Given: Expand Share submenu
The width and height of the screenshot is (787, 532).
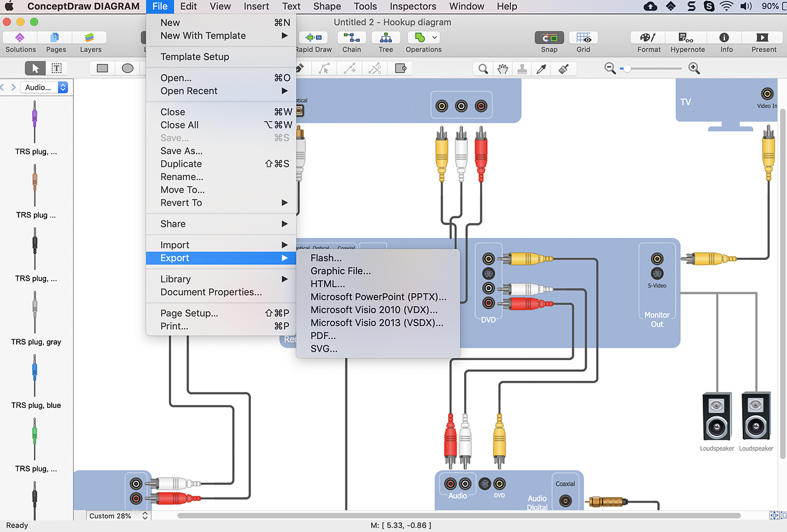Looking at the screenshot, I should (221, 224).
